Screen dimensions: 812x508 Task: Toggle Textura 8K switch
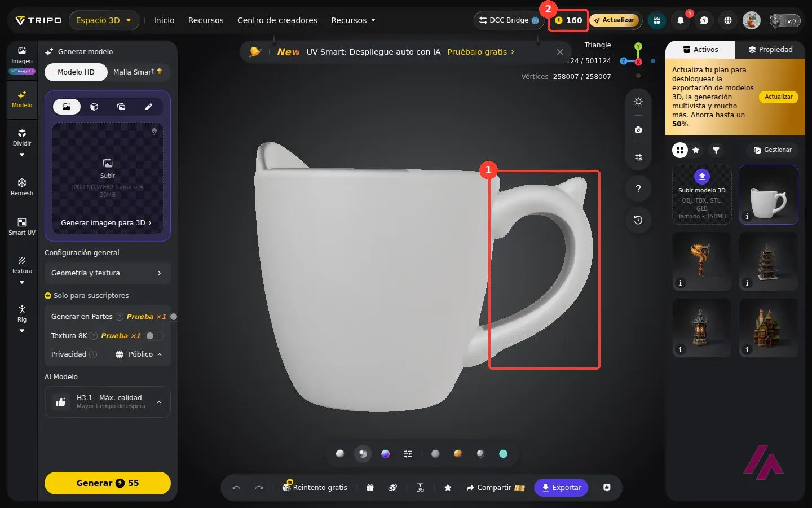pyautogui.click(x=155, y=336)
